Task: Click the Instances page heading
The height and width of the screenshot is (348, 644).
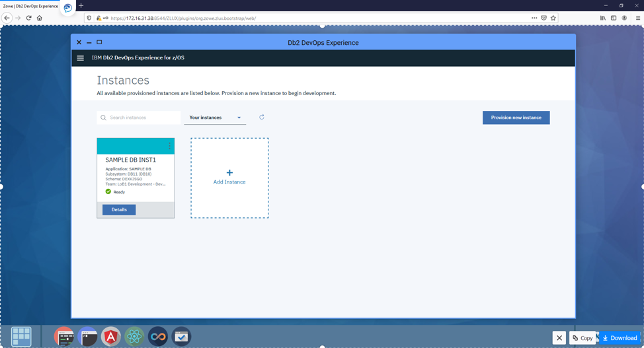Action: coord(123,81)
